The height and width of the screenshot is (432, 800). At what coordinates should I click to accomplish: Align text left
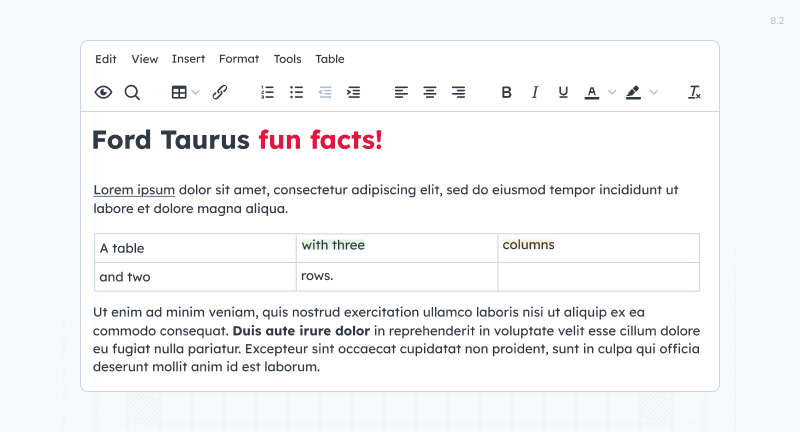tap(401, 92)
